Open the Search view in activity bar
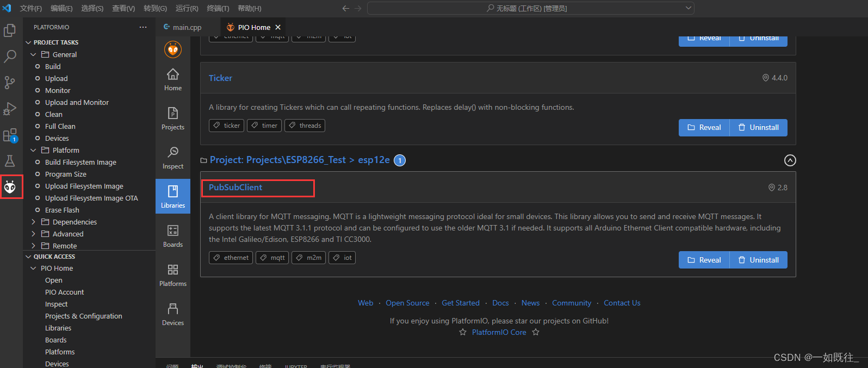 click(x=10, y=56)
